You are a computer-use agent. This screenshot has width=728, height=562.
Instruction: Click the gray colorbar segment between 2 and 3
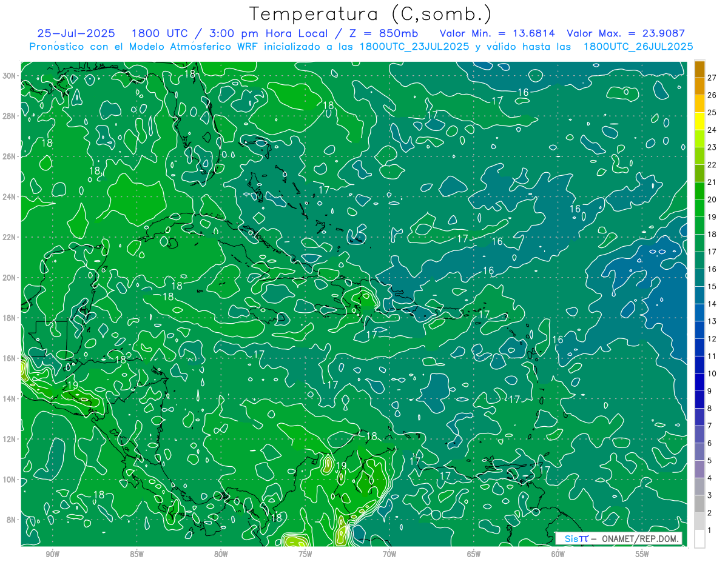click(700, 504)
